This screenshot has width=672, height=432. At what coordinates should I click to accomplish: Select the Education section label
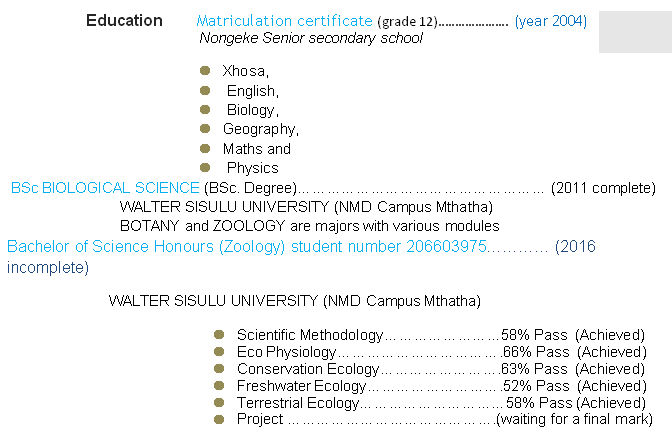tap(124, 21)
